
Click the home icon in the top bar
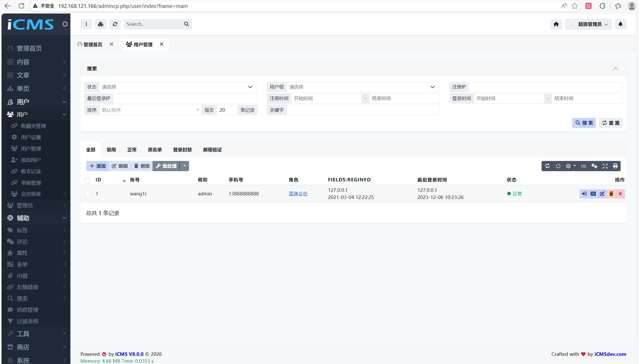tap(556, 24)
